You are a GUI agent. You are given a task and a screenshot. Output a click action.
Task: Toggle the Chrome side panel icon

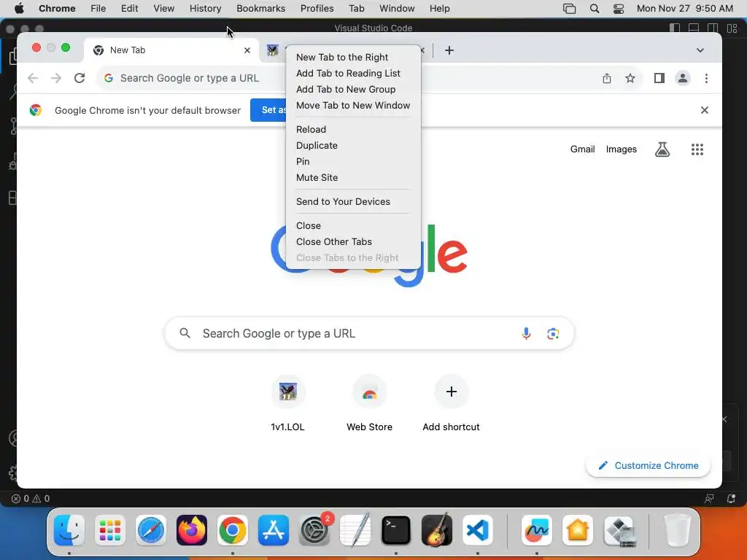click(659, 78)
